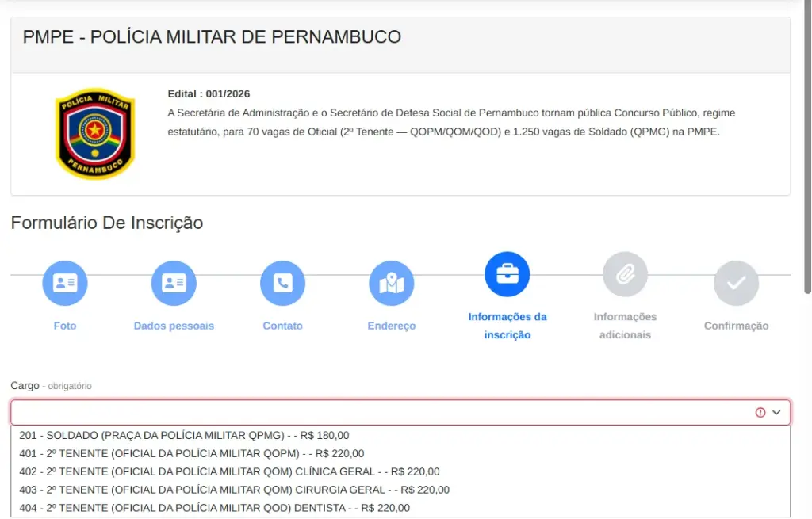Viewport: 812px width, 519px height.
Task: Click the Dados pessoais step label
Action: click(x=174, y=326)
